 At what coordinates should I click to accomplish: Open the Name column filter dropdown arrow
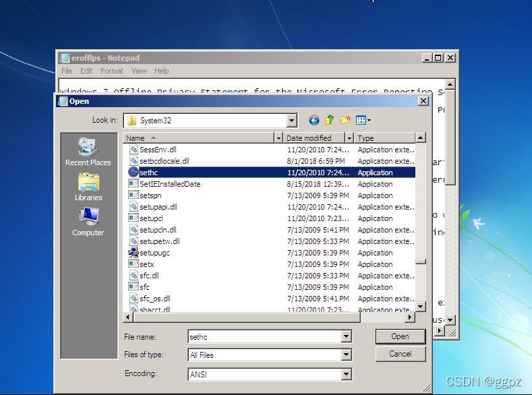click(278, 138)
